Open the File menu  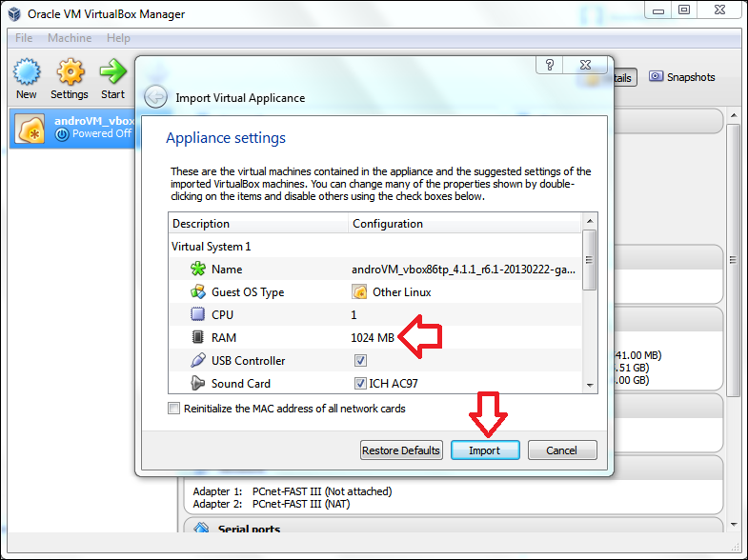[x=24, y=38]
